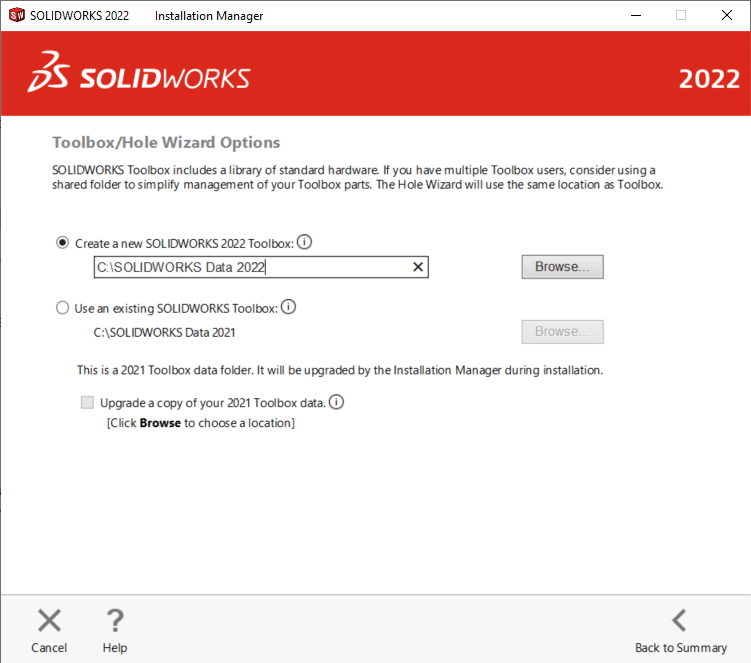751x663 pixels.
Task: Click the disabled maximize window button
Action: coord(681,15)
